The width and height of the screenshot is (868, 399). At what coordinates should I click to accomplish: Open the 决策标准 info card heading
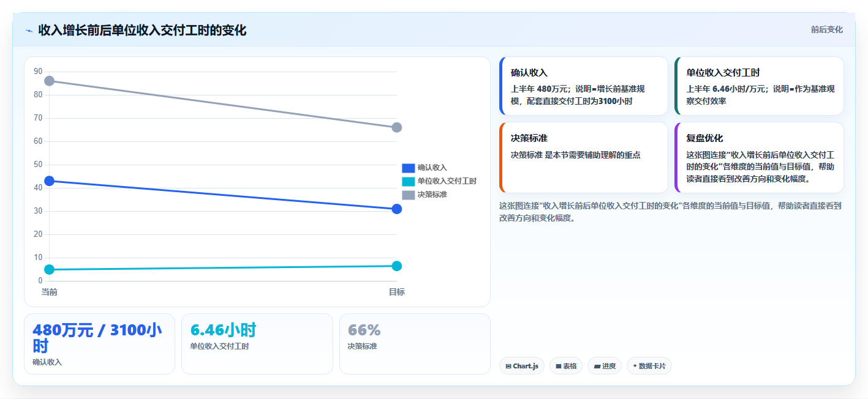[x=529, y=138]
